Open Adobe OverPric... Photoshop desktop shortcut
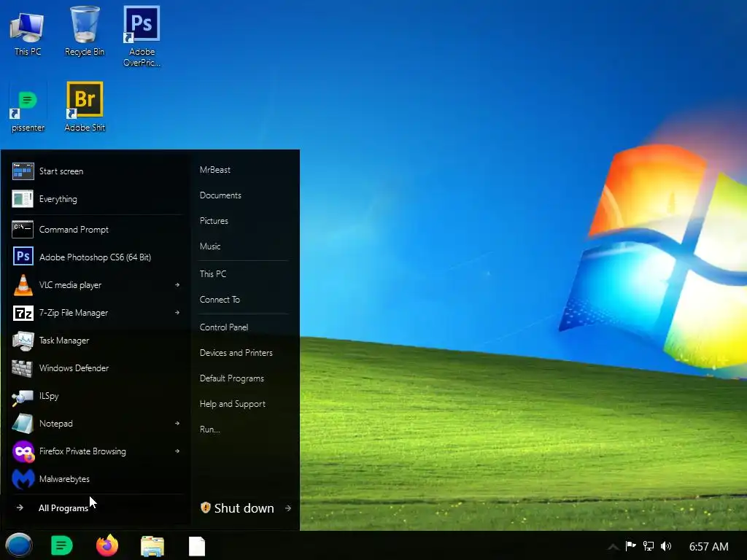 [x=142, y=37]
